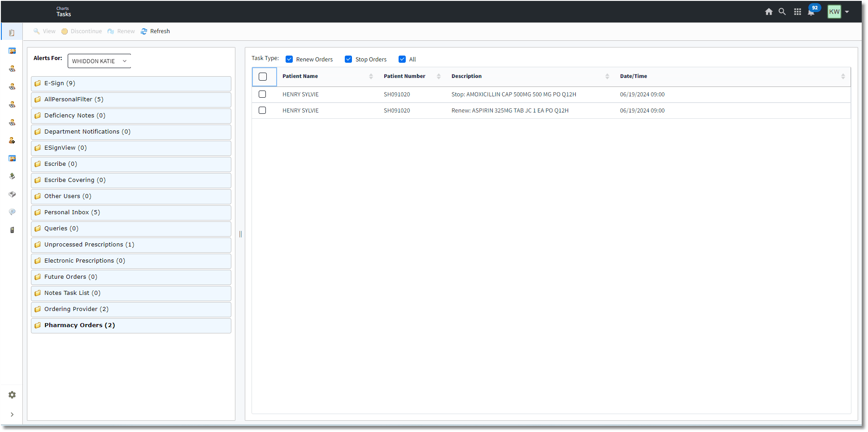Screen dimensions: 868x432
Task: Go to the Home icon
Action: pyautogui.click(x=768, y=12)
